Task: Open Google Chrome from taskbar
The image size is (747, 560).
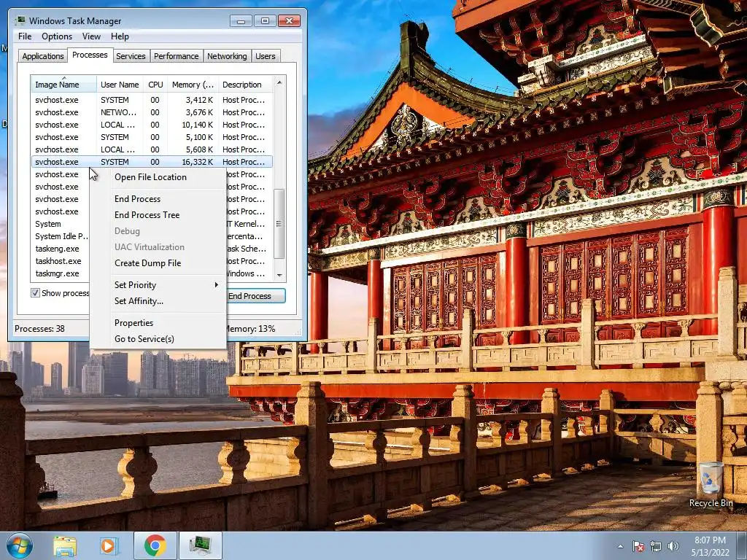Action: point(155,545)
